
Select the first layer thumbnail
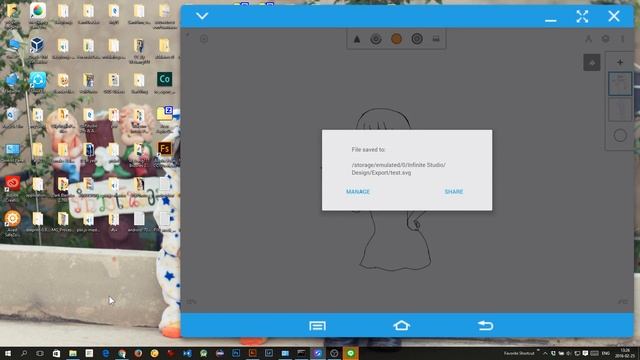coord(620,84)
